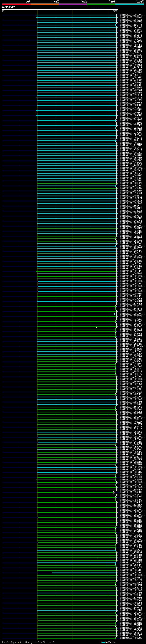The image size is (146, 644).
Task: Click the UniRef100_Q39839 label
Action: coord(131,55)
